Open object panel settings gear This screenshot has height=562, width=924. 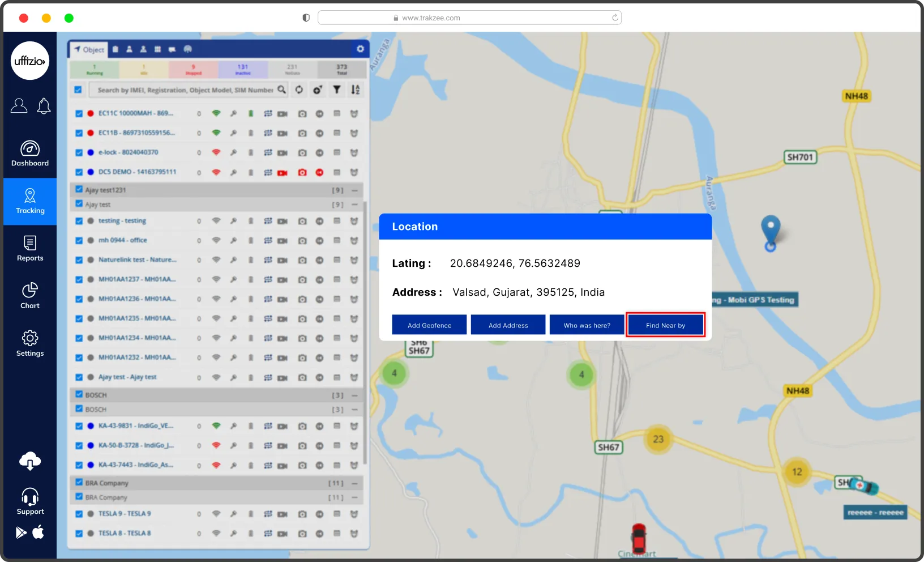point(360,49)
